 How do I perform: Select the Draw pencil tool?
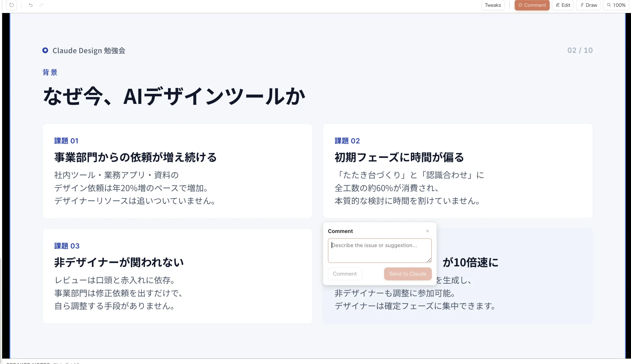point(582,5)
